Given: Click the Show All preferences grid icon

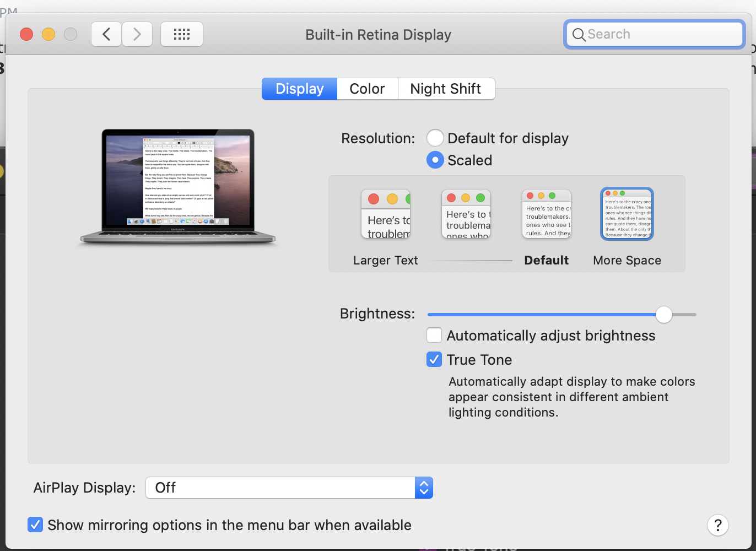Looking at the screenshot, I should [x=181, y=34].
